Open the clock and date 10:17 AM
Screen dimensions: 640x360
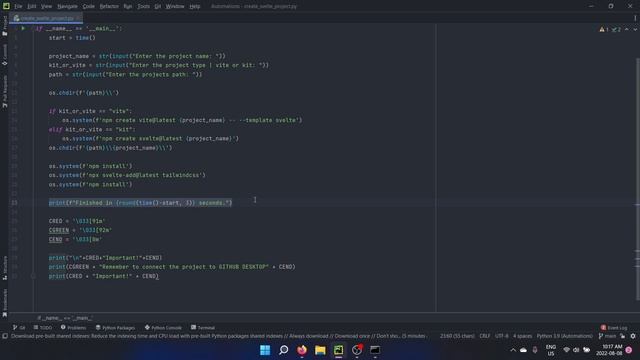(609, 350)
